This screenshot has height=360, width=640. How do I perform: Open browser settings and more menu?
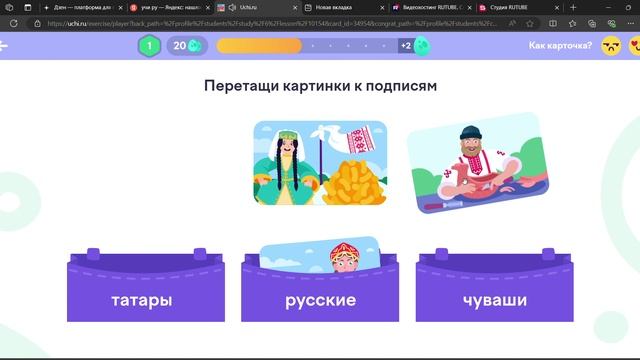pyautogui.click(x=631, y=24)
